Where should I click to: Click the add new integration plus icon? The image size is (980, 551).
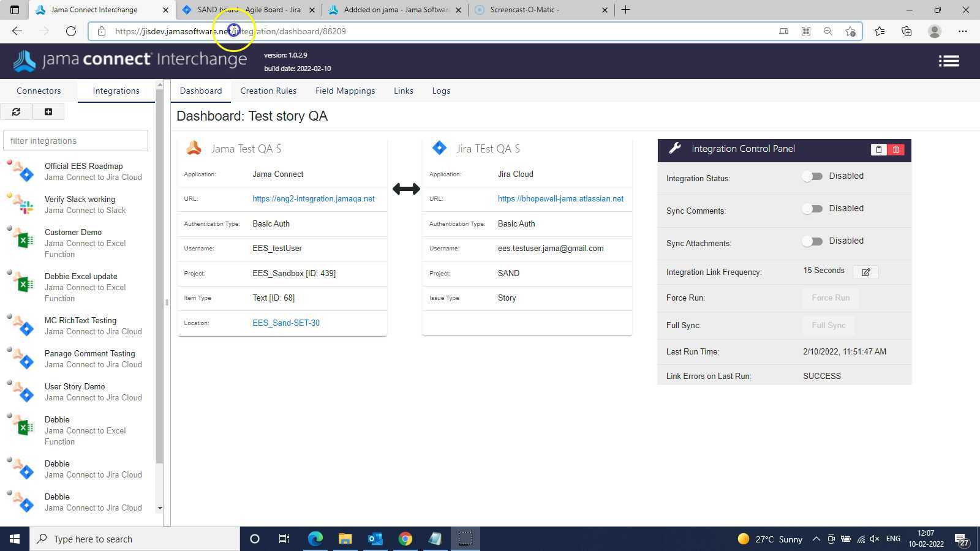[48, 111]
